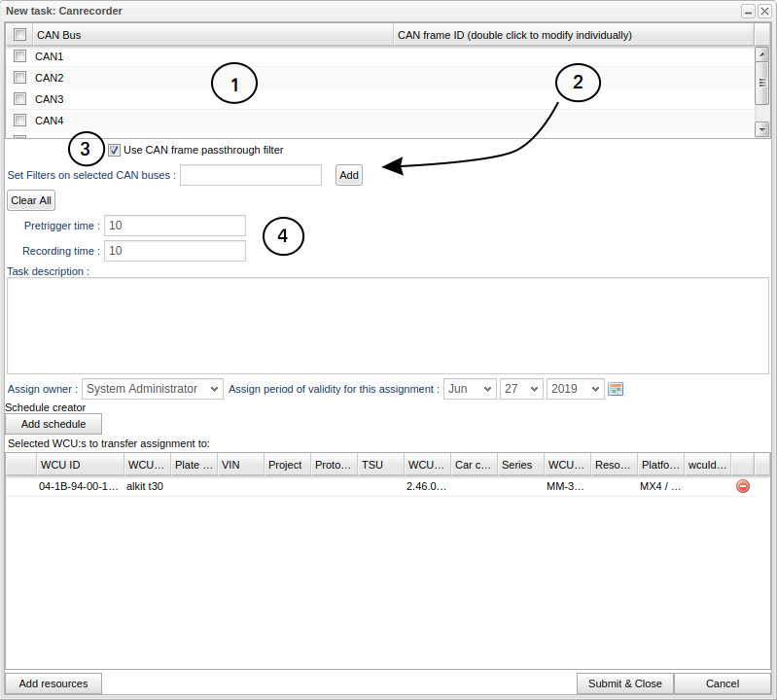Image resolution: width=777 pixels, height=700 pixels.
Task: Check the CAN3 bus checkbox
Action: pyautogui.click(x=20, y=99)
